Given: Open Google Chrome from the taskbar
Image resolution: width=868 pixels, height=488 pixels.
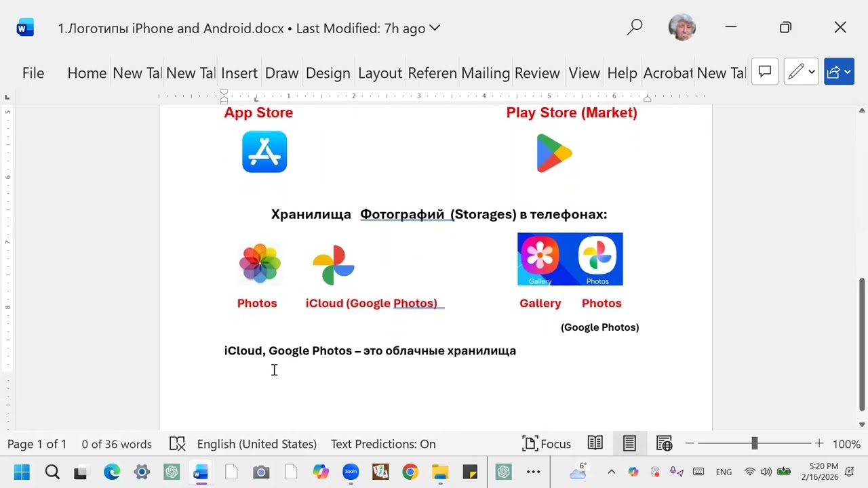Looking at the screenshot, I should pos(410,472).
